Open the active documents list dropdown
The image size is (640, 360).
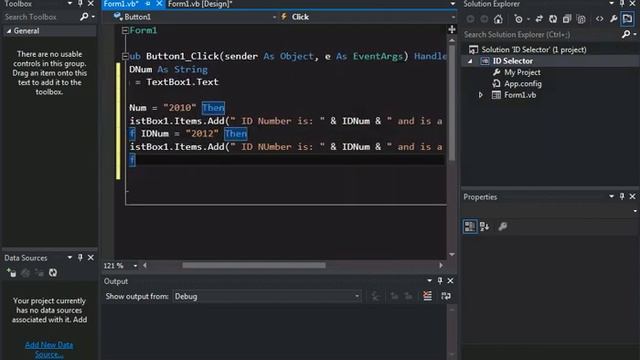point(452,4)
